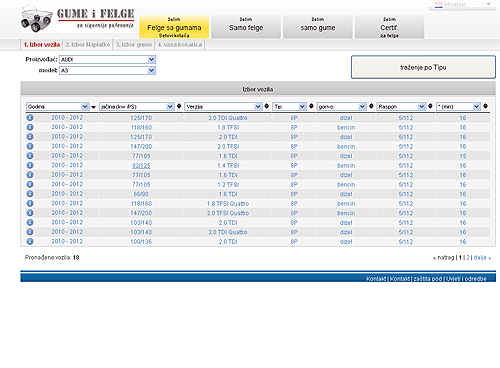Open the model dropdown showing A3

click(x=107, y=70)
